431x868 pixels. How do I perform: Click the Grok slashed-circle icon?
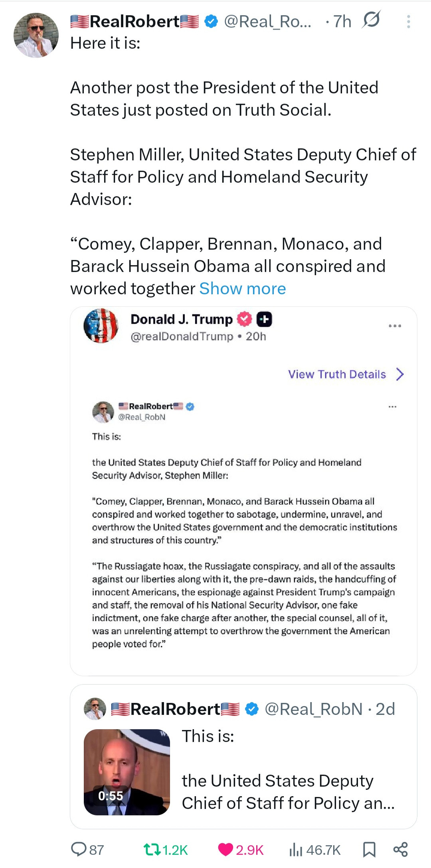pyautogui.click(x=371, y=20)
